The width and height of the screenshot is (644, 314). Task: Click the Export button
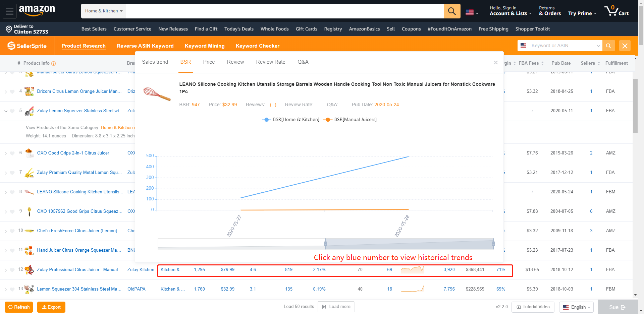pos(51,307)
